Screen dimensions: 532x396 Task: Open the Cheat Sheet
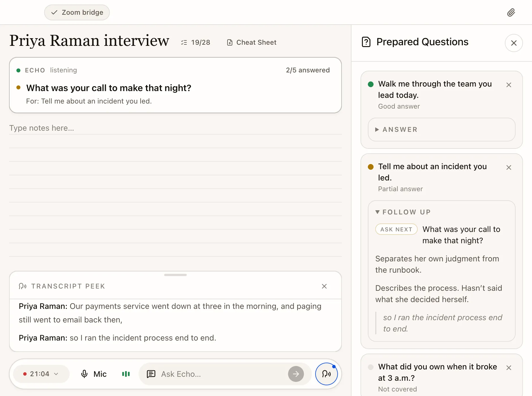pos(252,42)
